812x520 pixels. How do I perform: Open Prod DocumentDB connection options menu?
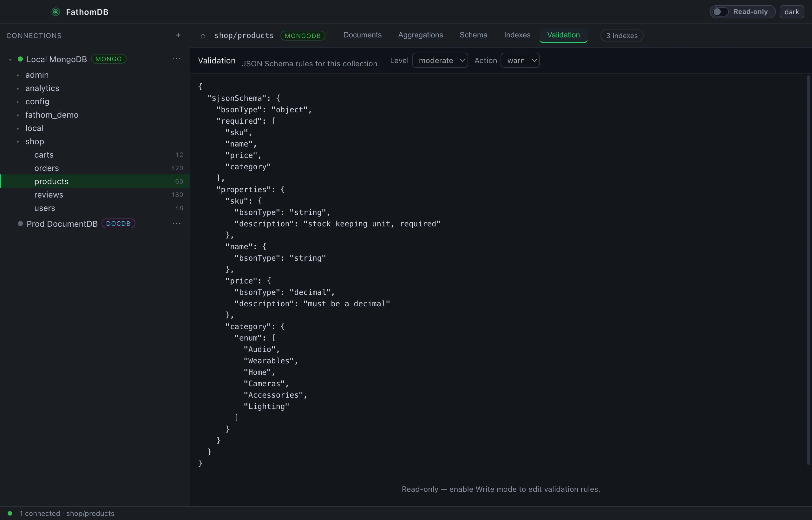[176, 224]
